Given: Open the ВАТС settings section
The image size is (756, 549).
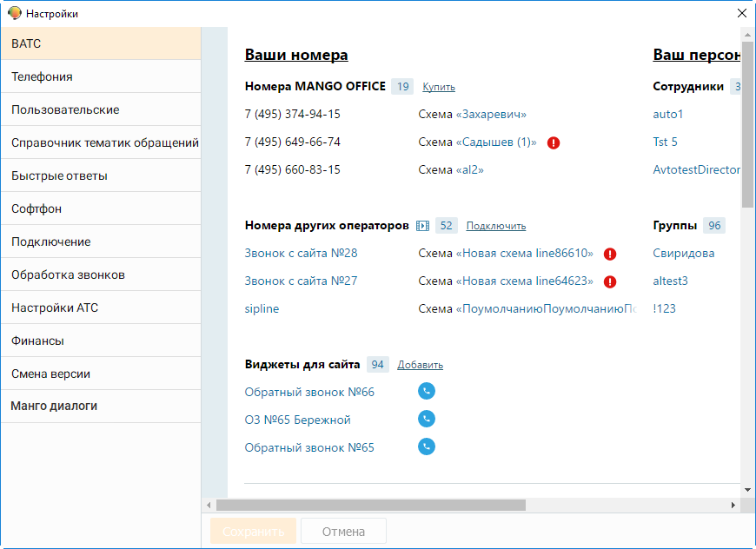Looking at the screenshot, I should coord(101,43).
